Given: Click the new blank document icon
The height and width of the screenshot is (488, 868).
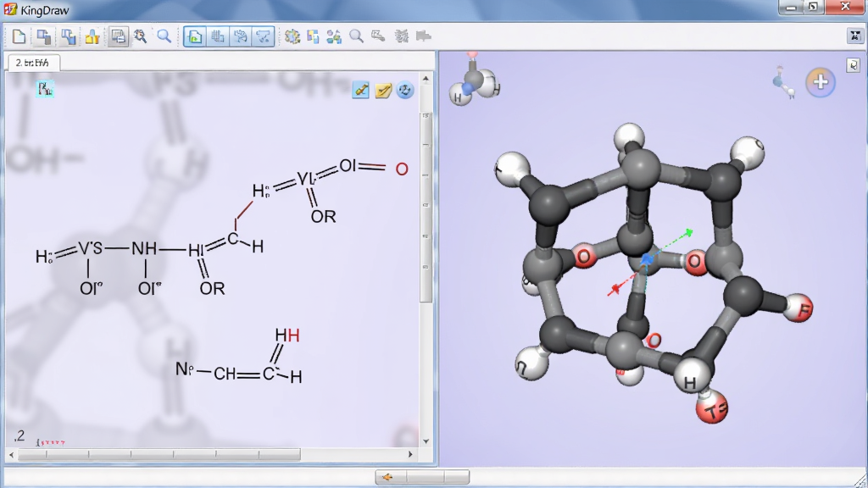Looking at the screenshot, I should click(19, 36).
